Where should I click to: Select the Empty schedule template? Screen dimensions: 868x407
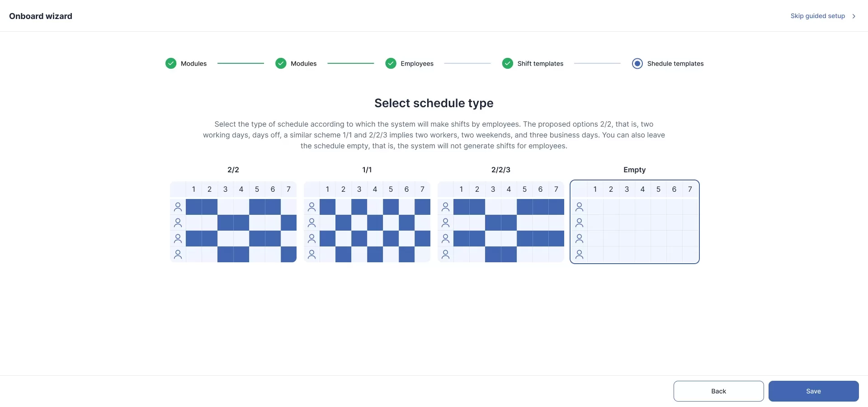pyautogui.click(x=634, y=222)
